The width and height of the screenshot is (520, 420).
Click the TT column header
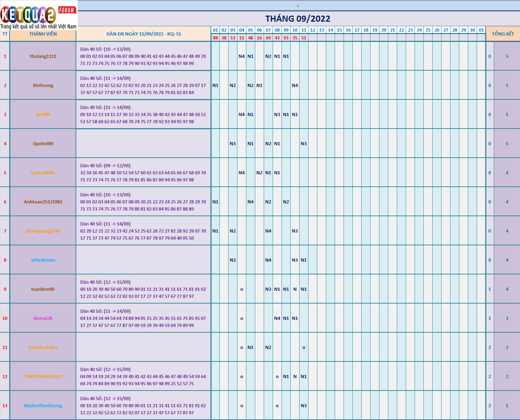[5, 34]
